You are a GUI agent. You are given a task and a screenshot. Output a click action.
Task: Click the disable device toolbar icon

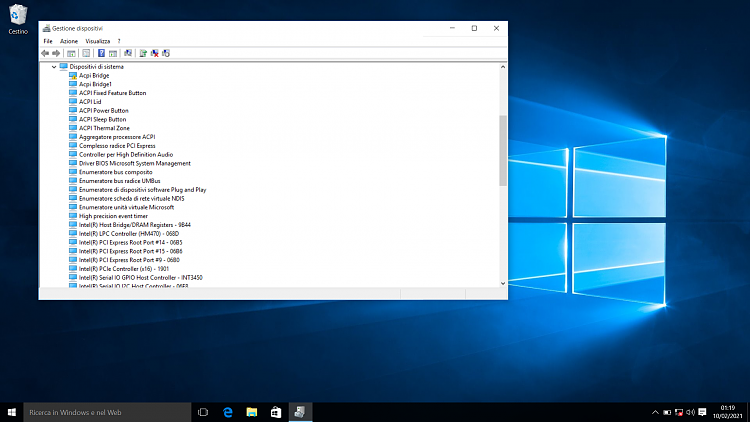click(x=166, y=53)
